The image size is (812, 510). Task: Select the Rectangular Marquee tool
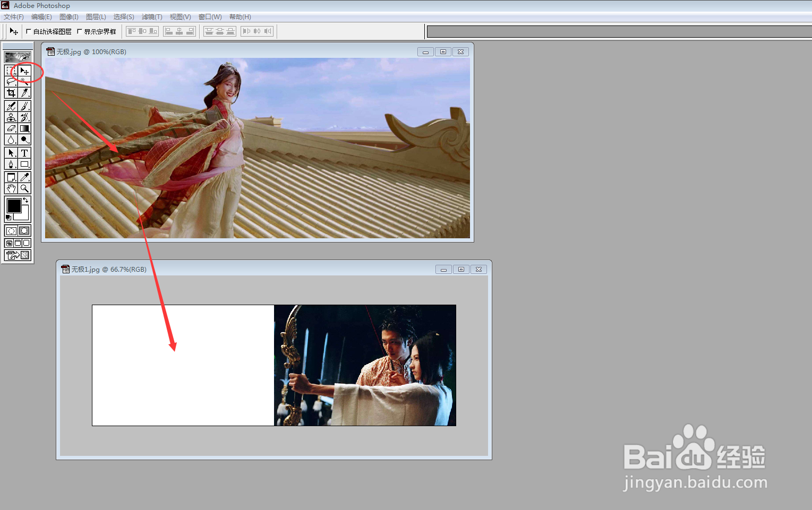(x=11, y=71)
